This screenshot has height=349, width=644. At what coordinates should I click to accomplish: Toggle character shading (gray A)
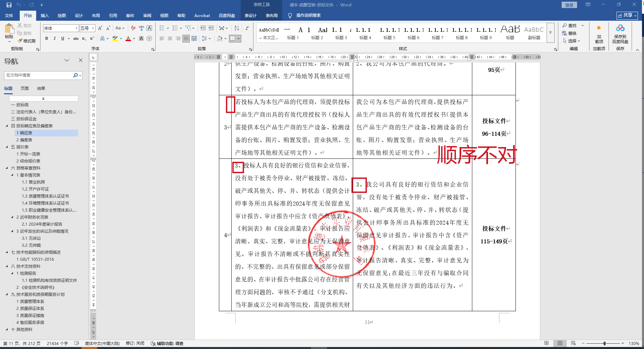click(141, 38)
